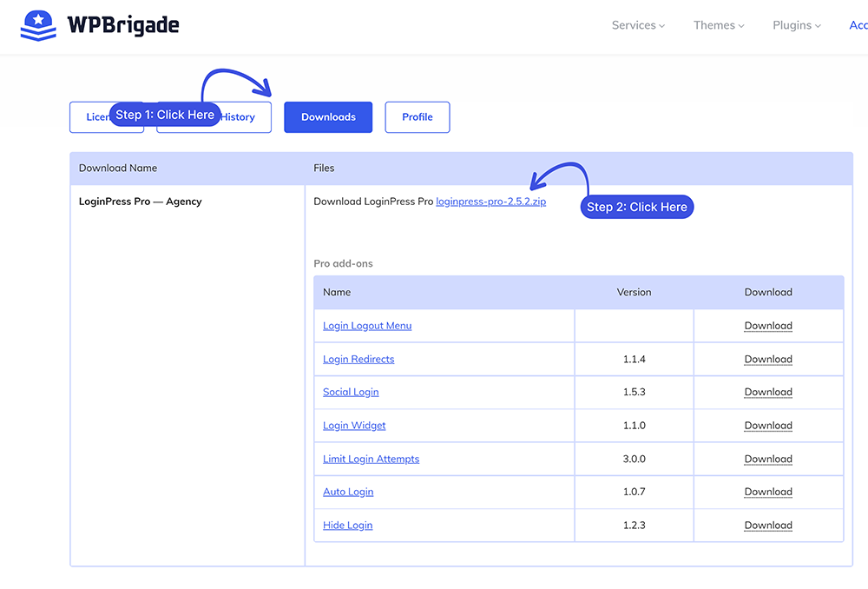Select the 'LoginPress Pro — Agency' download name
This screenshot has height=589, width=868.
click(x=140, y=202)
